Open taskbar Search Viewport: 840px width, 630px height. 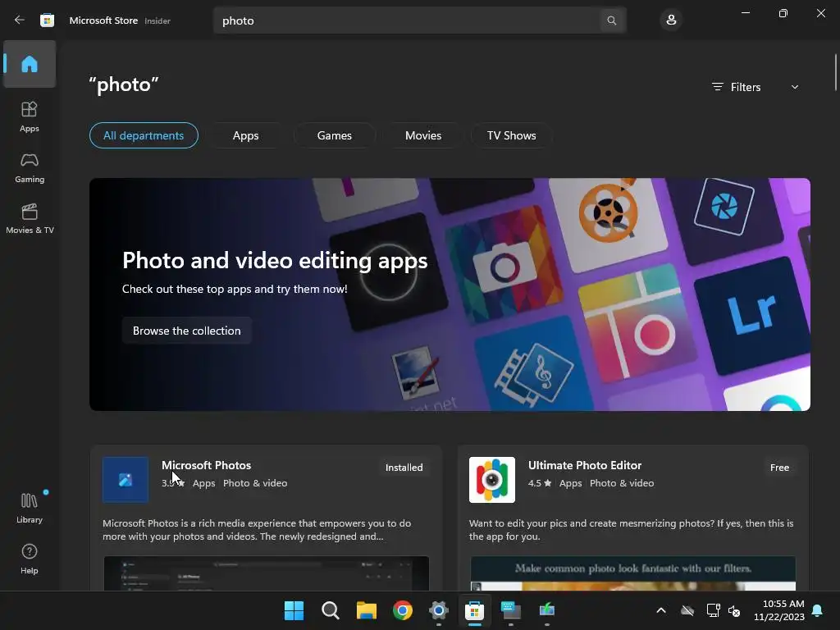[330, 610]
